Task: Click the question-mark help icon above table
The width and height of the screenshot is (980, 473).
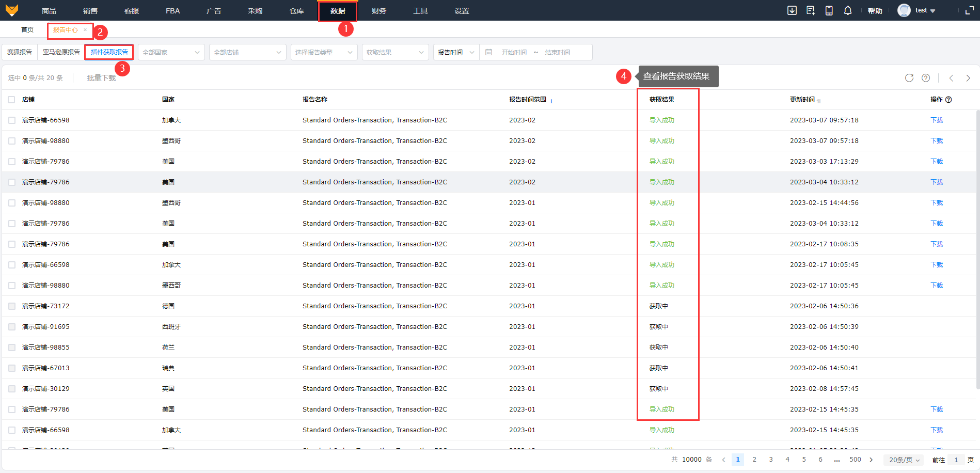Action: click(x=925, y=78)
